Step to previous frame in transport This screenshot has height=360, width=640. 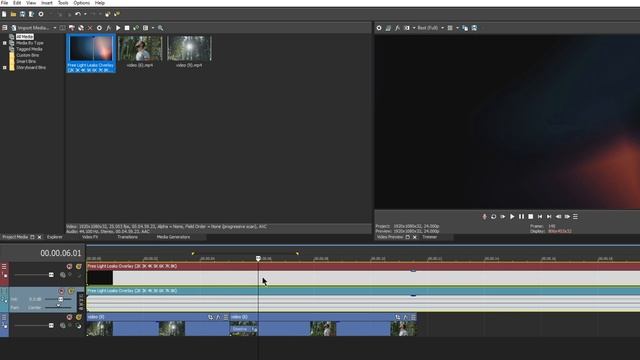(558, 217)
